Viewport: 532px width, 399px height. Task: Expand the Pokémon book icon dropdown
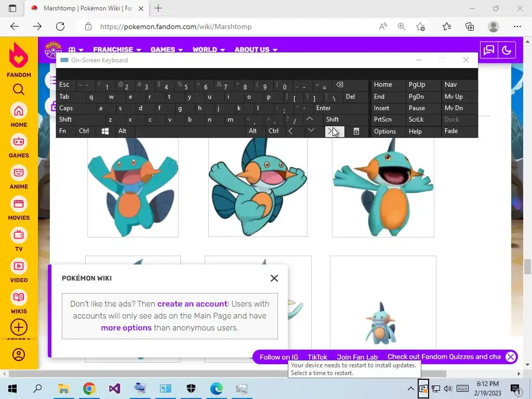[x=76, y=50]
